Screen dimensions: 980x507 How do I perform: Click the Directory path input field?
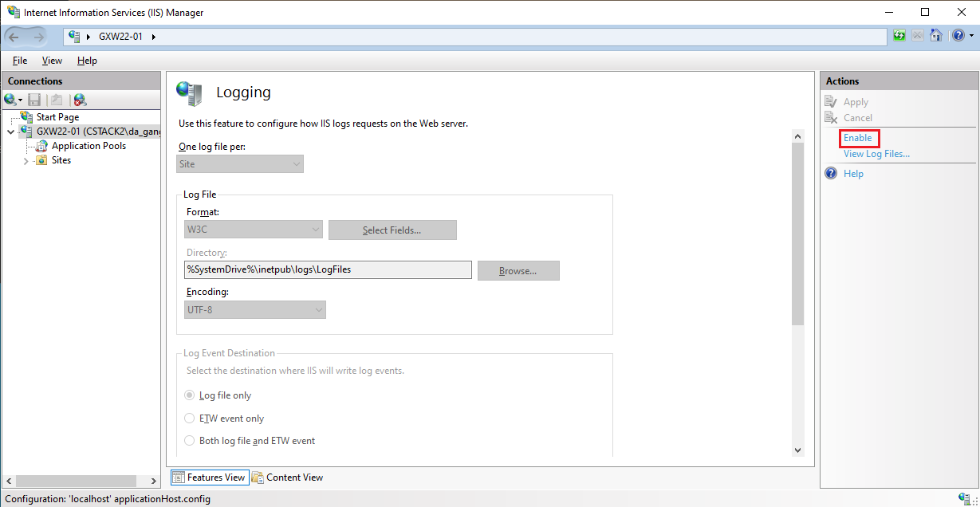tap(328, 270)
